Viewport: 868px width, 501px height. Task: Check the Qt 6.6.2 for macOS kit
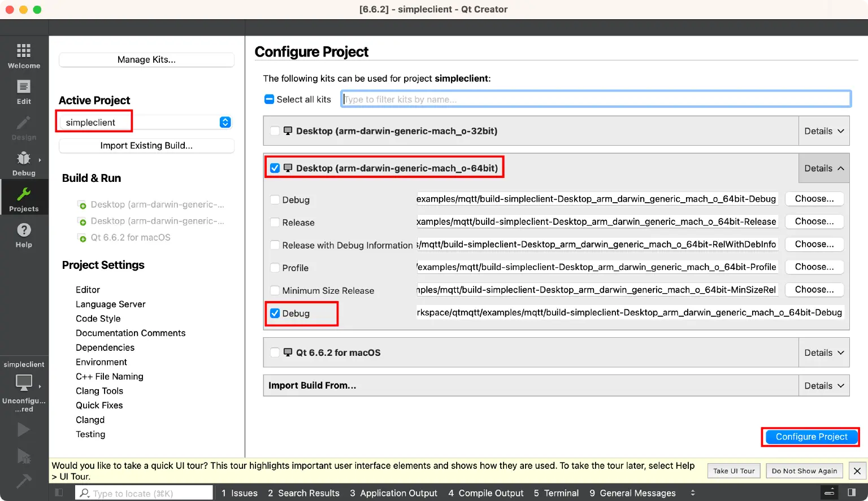click(275, 352)
